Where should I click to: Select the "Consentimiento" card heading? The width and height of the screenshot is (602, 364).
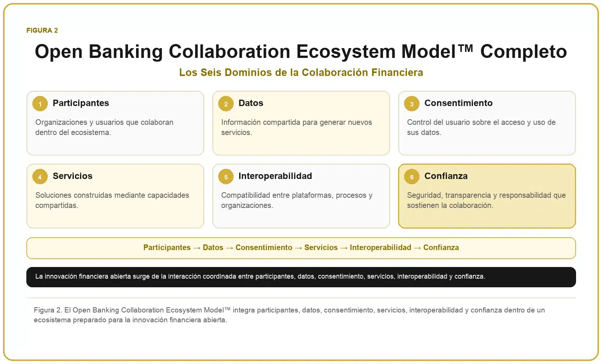pyautogui.click(x=458, y=103)
